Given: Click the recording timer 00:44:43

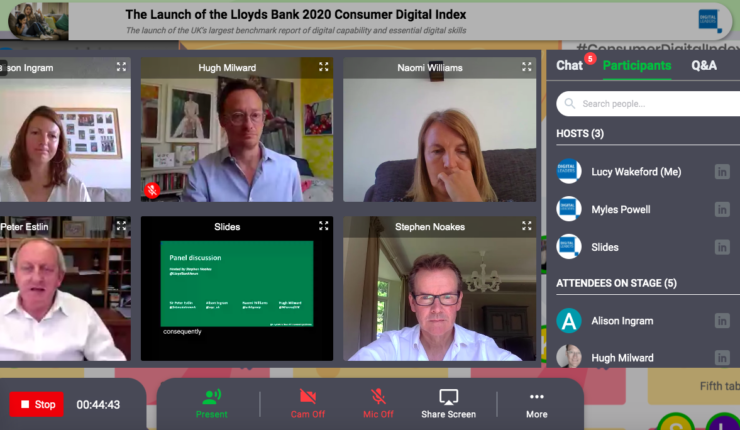Looking at the screenshot, I should click(98, 405).
